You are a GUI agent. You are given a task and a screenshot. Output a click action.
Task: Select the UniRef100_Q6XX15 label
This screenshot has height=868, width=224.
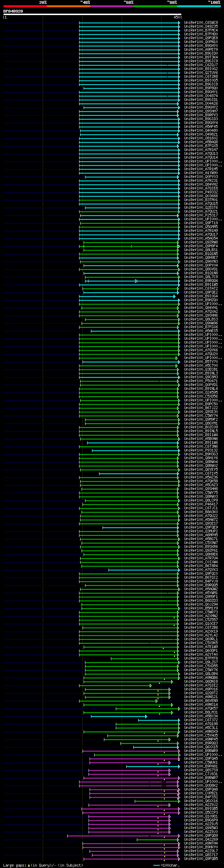point(201,747)
